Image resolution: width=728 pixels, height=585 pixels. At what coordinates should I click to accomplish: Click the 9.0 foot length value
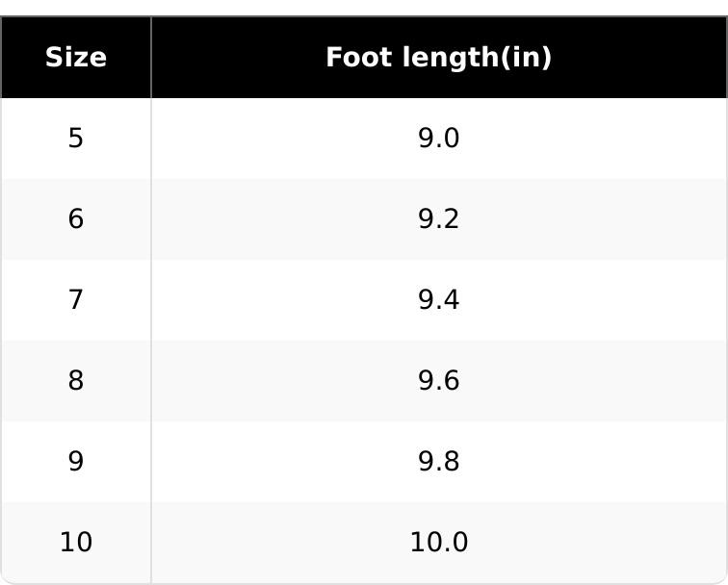[439, 139]
